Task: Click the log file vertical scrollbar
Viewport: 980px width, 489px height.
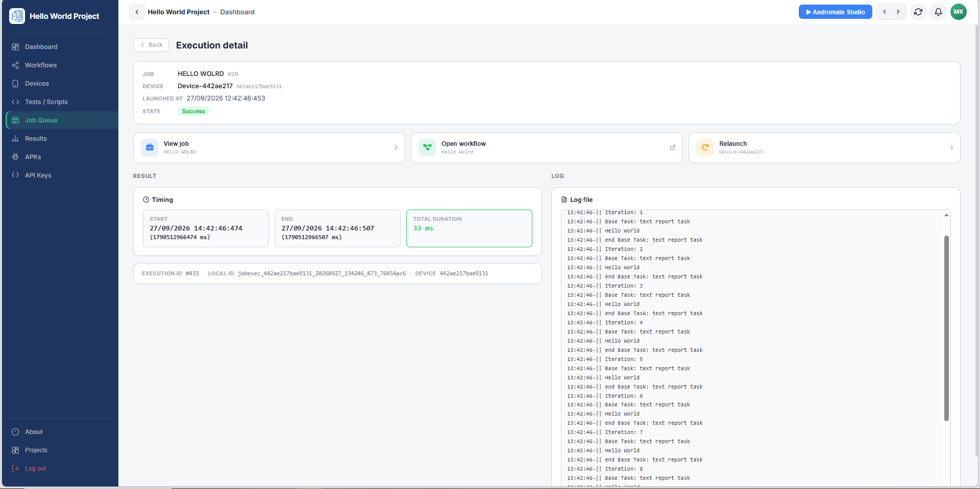Action: click(946, 328)
